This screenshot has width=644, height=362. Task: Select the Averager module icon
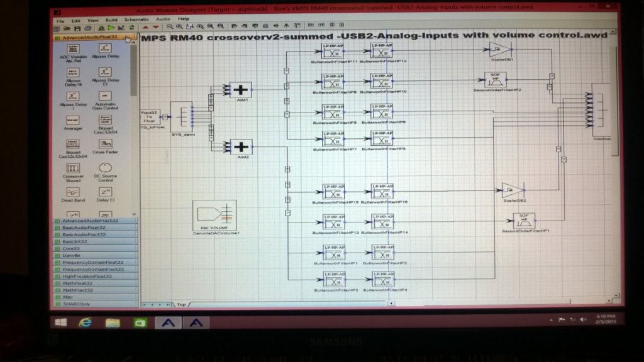point(73,120)
